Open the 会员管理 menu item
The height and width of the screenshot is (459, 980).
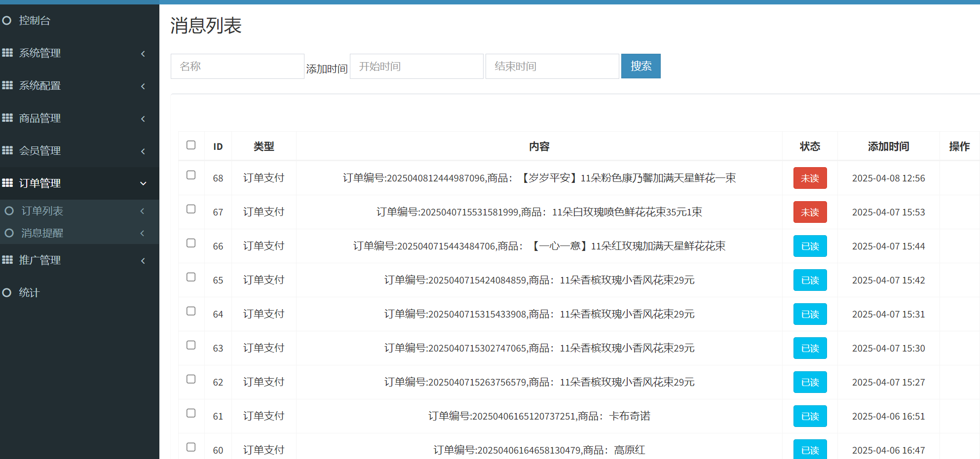click(39, 151)
